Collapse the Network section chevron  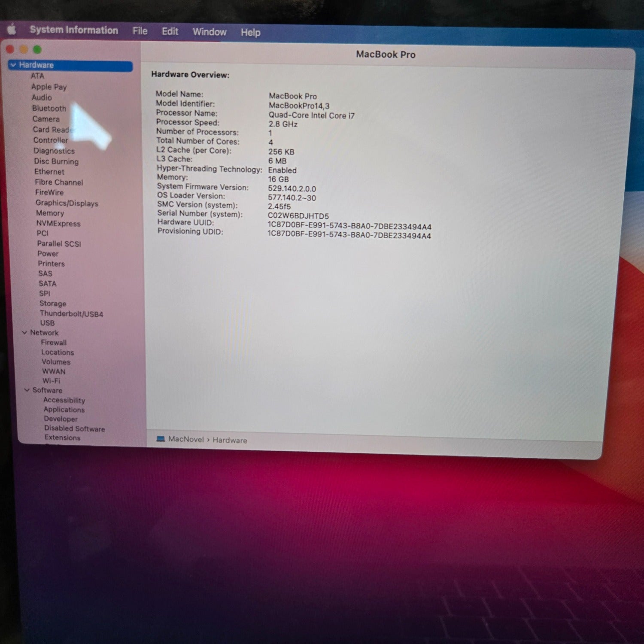coord(24,332)
